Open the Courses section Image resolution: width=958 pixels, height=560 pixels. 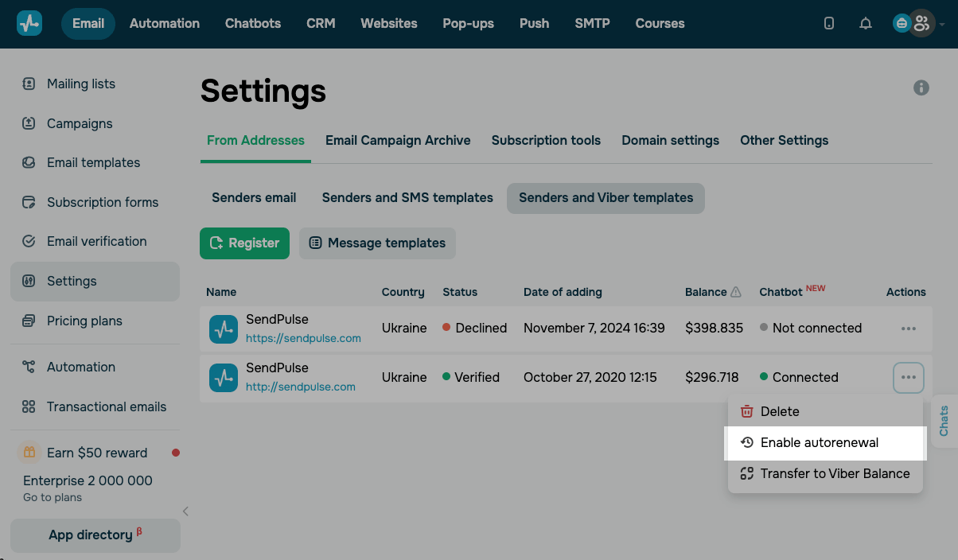pyautogui.click(x=660, y=24)
